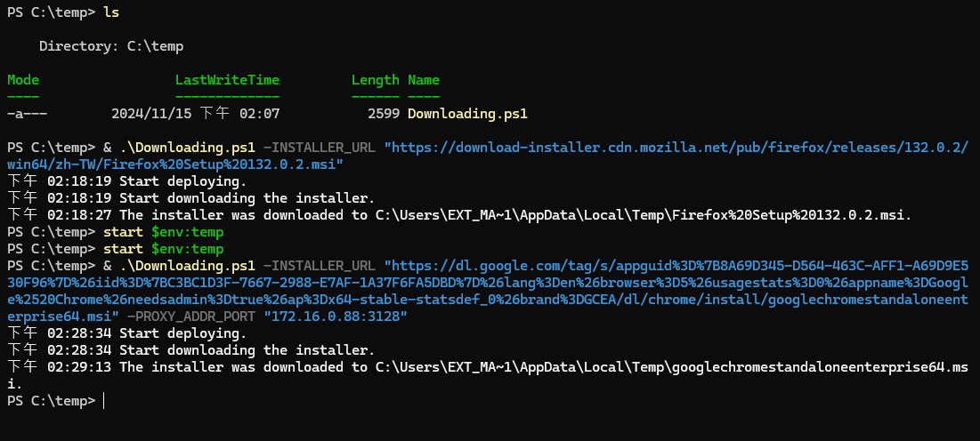This screenshot has height=441, width=980.
Task: Click the LastWriteTime column header
Action: click(x=227, y=80)
